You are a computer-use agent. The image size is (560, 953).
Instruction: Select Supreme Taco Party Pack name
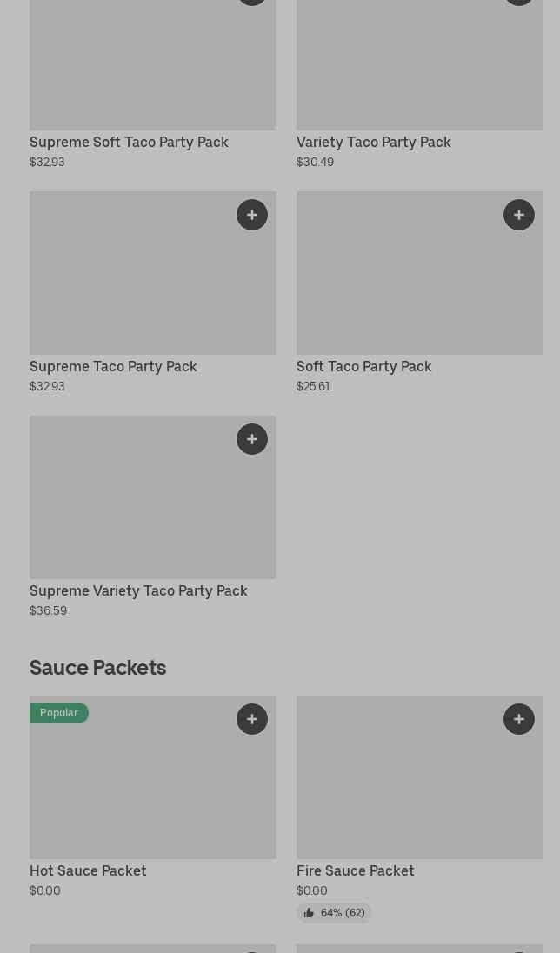point(113,366)
